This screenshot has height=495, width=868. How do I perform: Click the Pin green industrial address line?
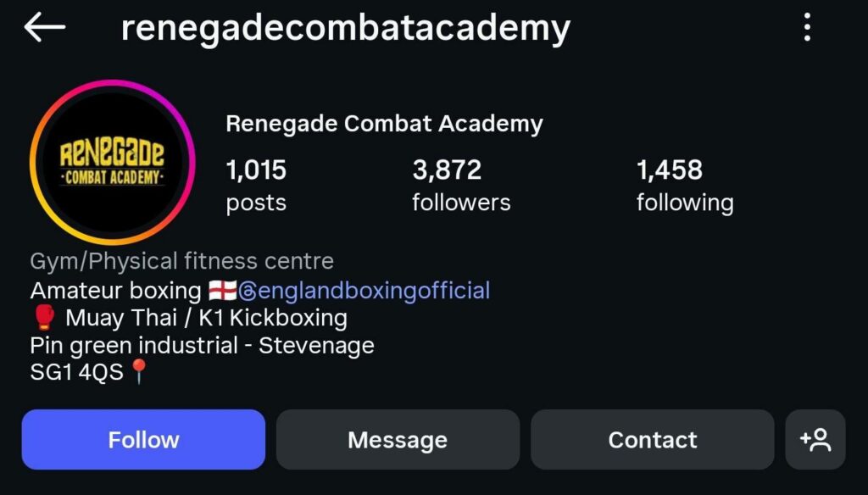click(x=202, y=345)
